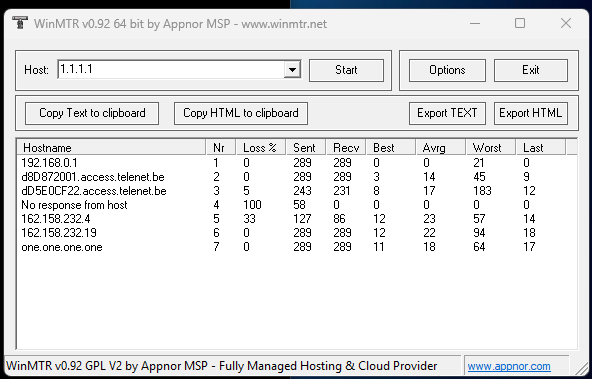The image size is (592, 379).
Task: Click the 86 received value in hop 5
Action: point(339,219)
